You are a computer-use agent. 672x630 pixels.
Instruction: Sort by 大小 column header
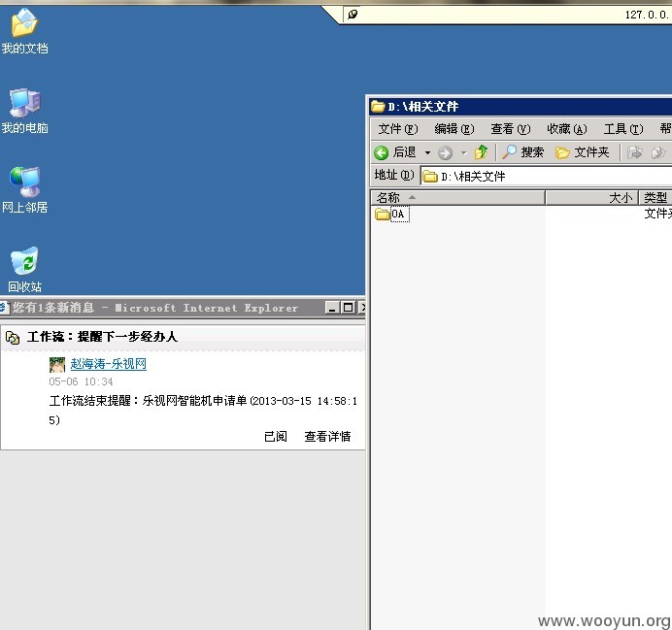click(x=591, y=197)
